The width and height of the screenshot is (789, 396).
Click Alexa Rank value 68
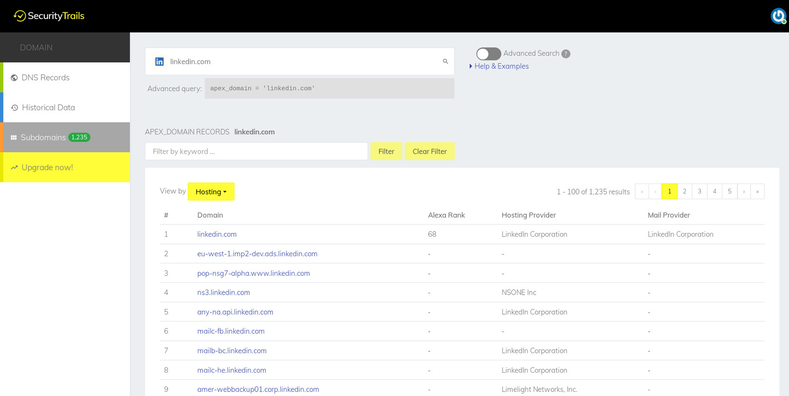click(x=432, y=234)
